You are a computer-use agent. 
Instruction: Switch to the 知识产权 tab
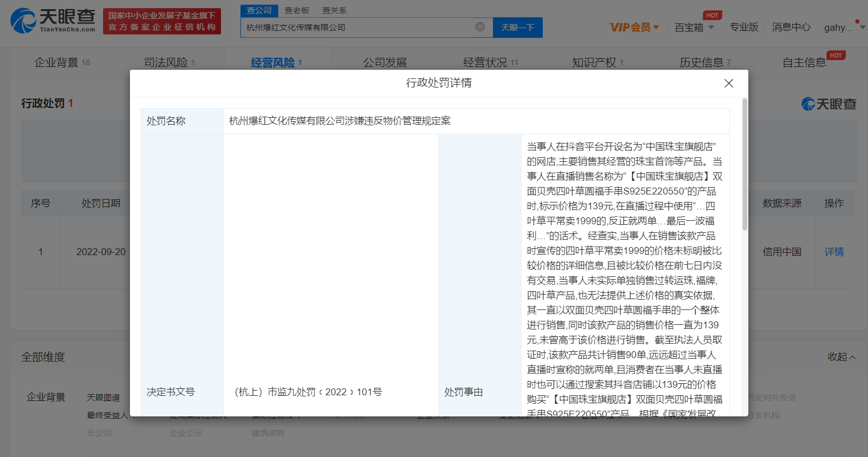point(598,62)
